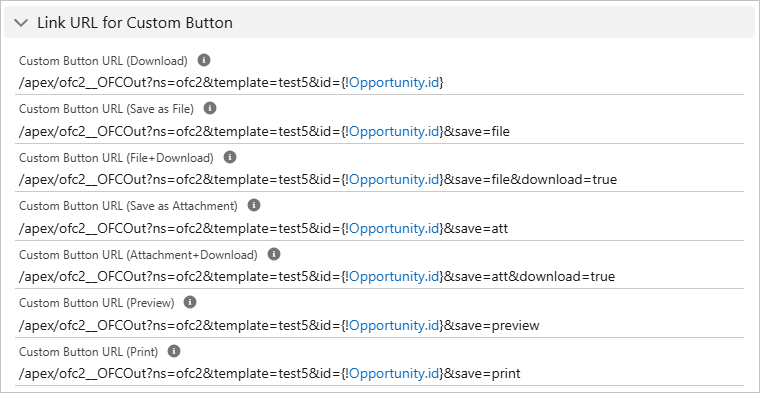
Task: Collapse the Link URL for Custom Button section
Action: coord(21,23)
